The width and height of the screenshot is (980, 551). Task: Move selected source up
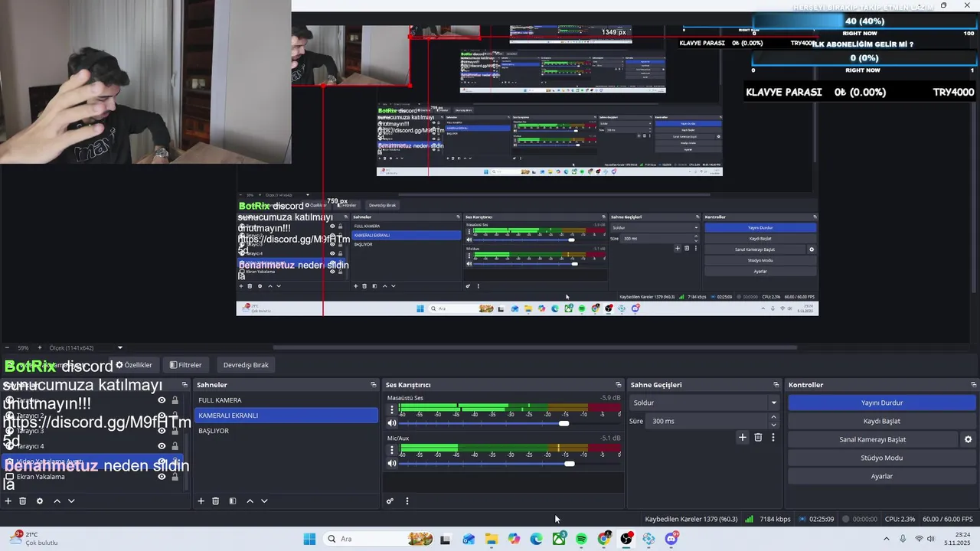pyautogui.click(x=57, y=501)
